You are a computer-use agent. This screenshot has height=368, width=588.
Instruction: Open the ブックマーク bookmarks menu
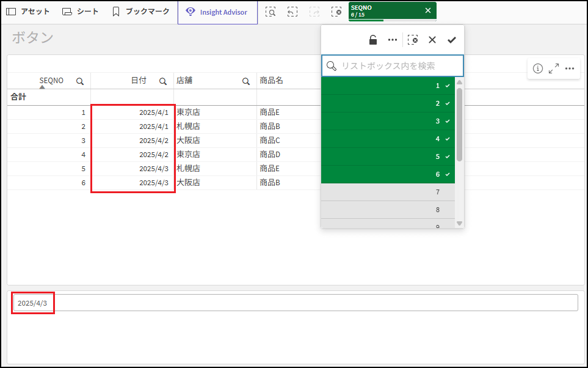tap(140, 12)
